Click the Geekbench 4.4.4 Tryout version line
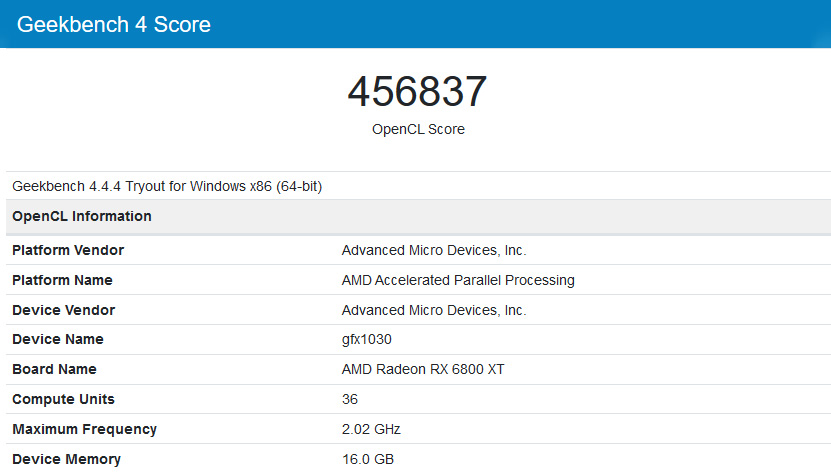The width and height of the screenshot is (831, 474). [167, 186]
